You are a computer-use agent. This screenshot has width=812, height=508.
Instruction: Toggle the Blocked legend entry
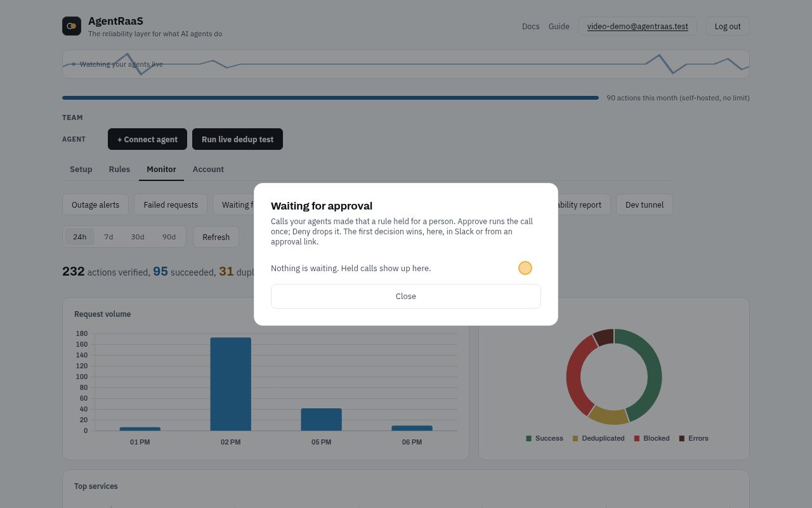(652, 438)
